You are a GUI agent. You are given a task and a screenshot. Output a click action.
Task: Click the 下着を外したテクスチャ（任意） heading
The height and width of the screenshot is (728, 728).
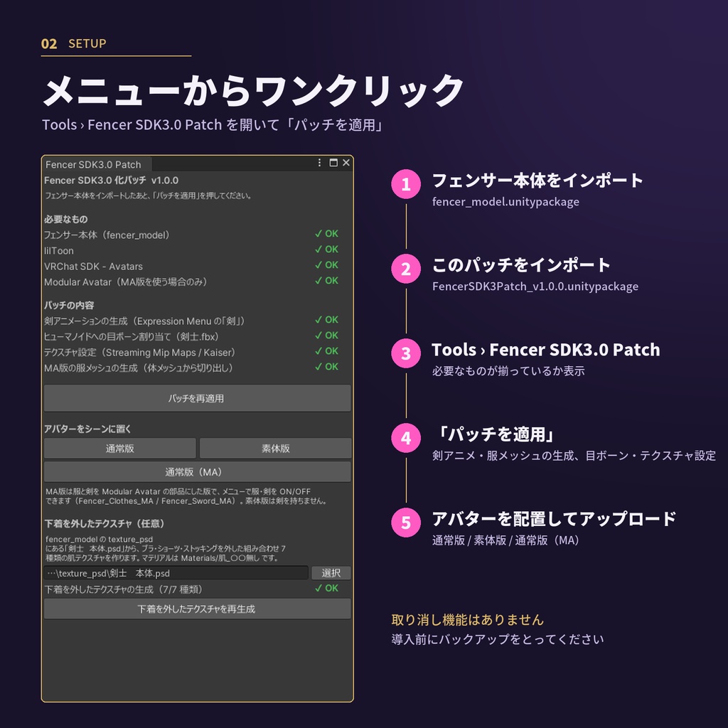105,523
